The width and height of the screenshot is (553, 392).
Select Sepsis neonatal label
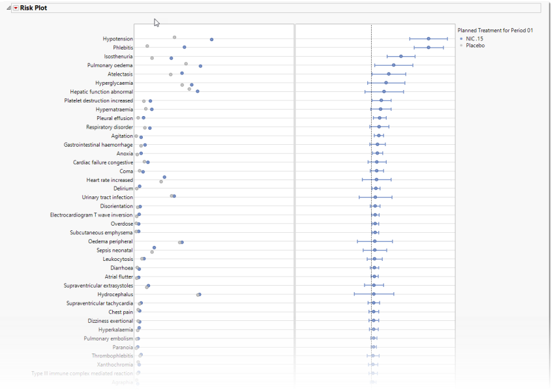115,250
